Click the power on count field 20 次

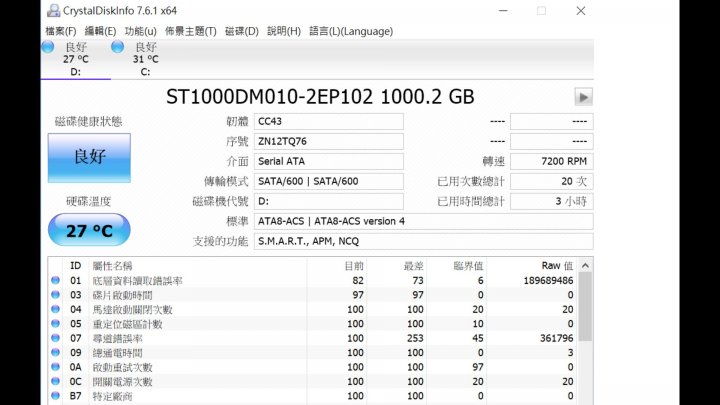pos(551,181)
